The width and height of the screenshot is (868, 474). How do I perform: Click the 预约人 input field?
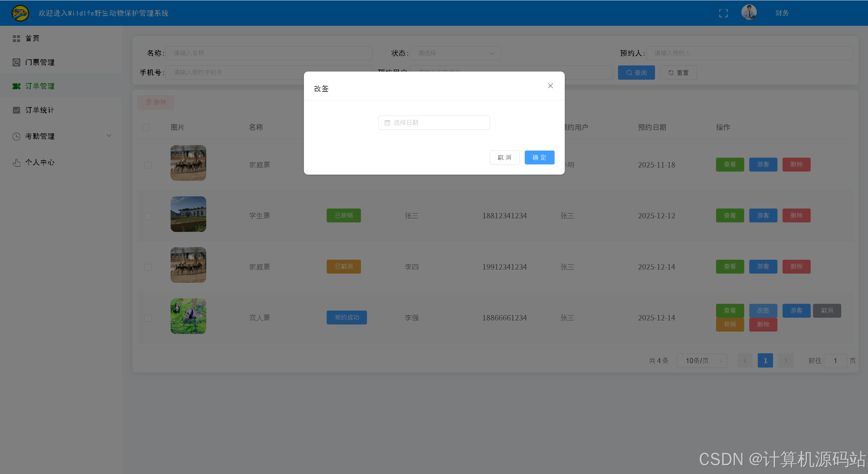pyautogui.click(x=750, y=53)
